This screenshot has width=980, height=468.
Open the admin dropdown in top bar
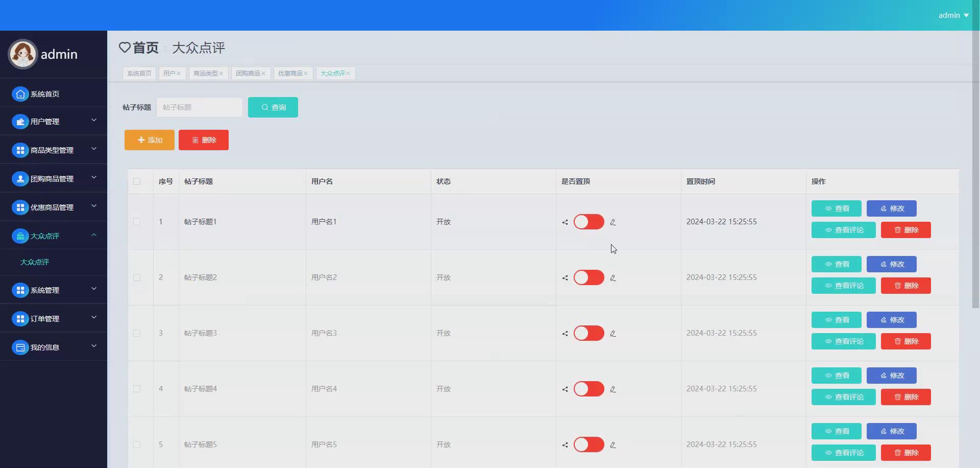point(953,15)
